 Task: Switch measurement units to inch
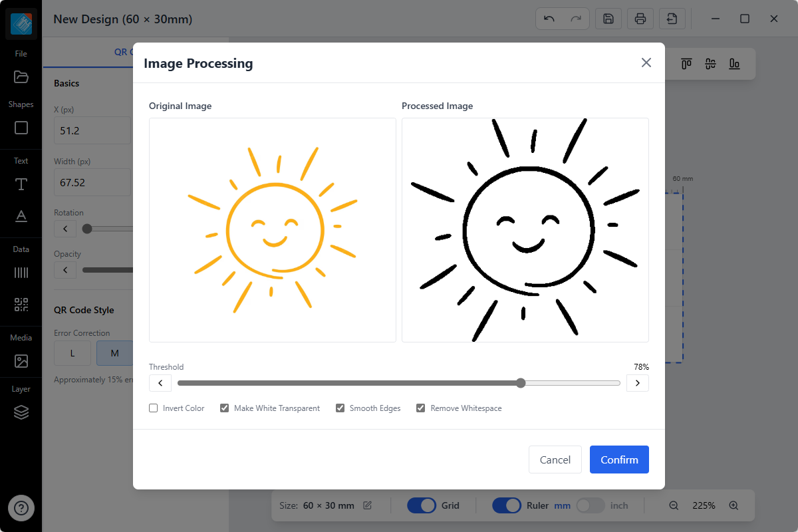[591, 505]
